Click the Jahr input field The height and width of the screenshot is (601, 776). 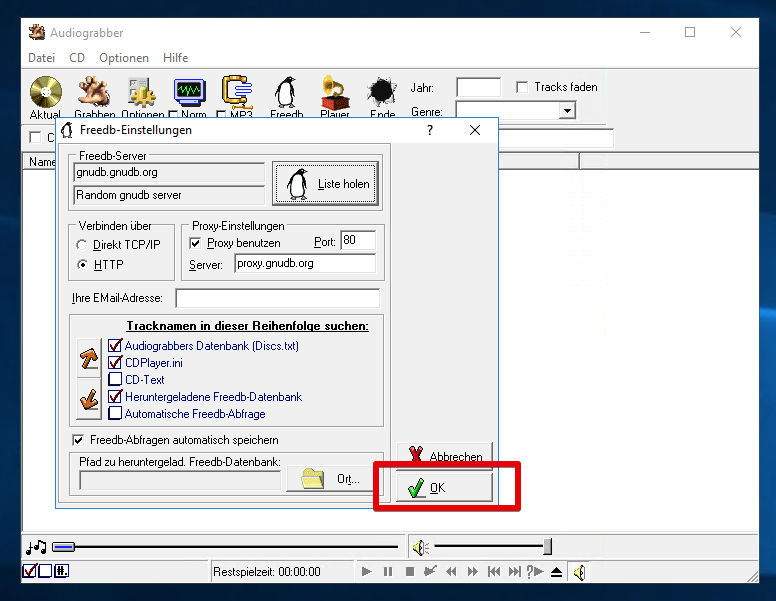pos(478,88)
